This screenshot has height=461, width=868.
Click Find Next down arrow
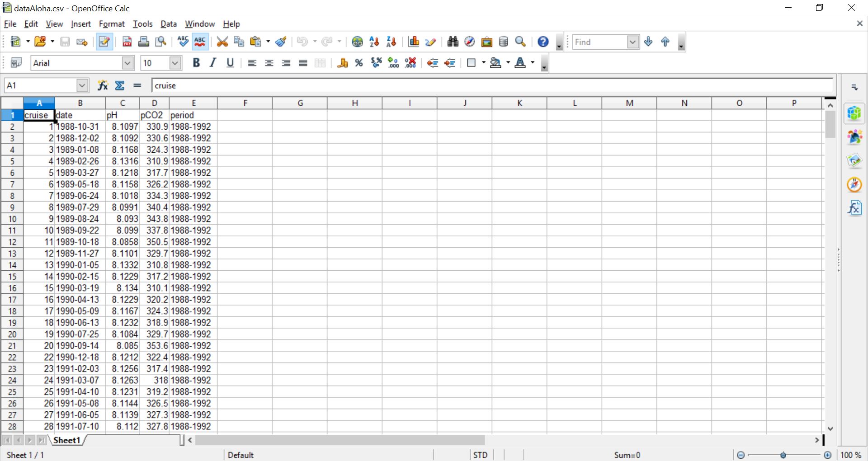tap(648, 42)
